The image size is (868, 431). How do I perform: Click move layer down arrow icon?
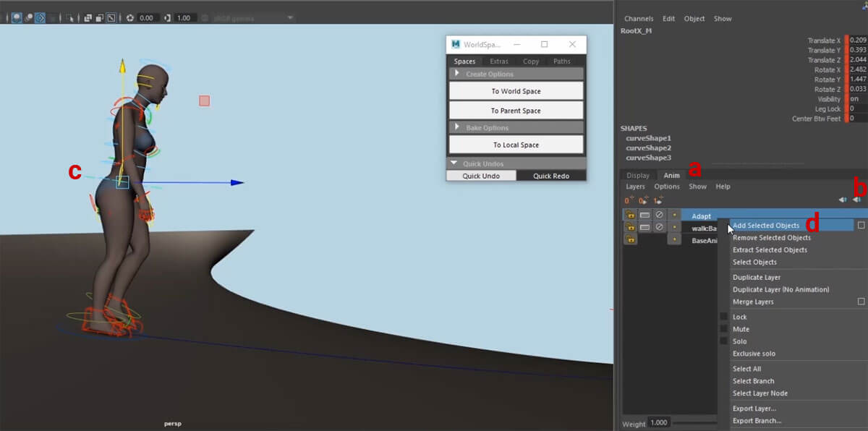click(856, 200)
